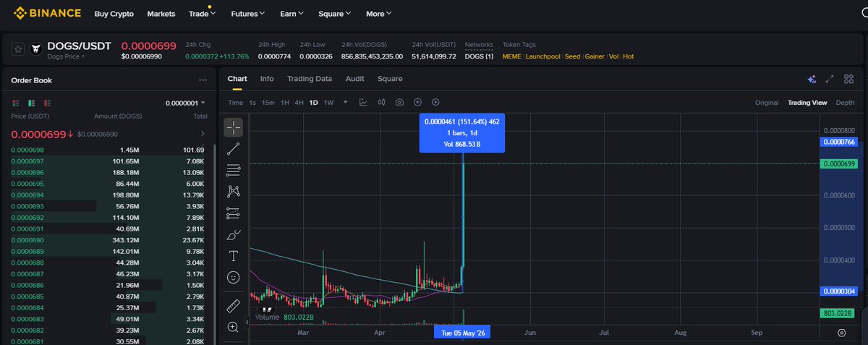
Task: Take chart snapshot with camera icon
Action: click(399, 103)
